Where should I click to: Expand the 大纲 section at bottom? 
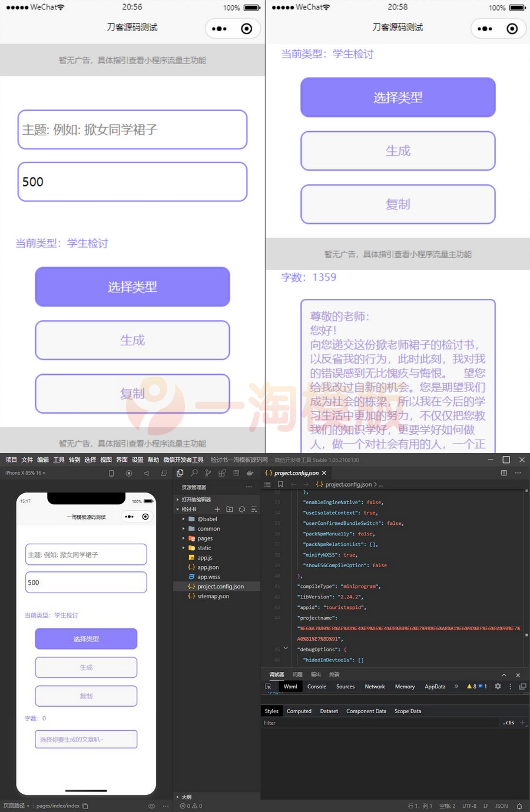point(185,797)
